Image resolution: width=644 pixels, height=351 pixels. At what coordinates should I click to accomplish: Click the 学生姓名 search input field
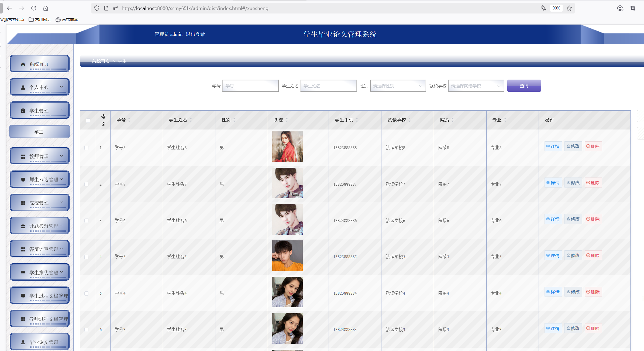coord(328,86)
